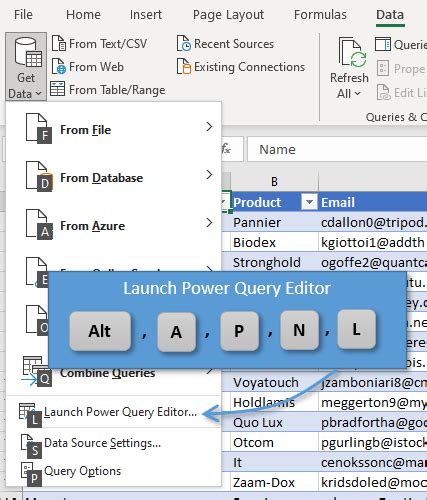The image size is (427, 500).
Task: Click the Launch Power Query Editor icon
Action: click(x=30, y=415)
